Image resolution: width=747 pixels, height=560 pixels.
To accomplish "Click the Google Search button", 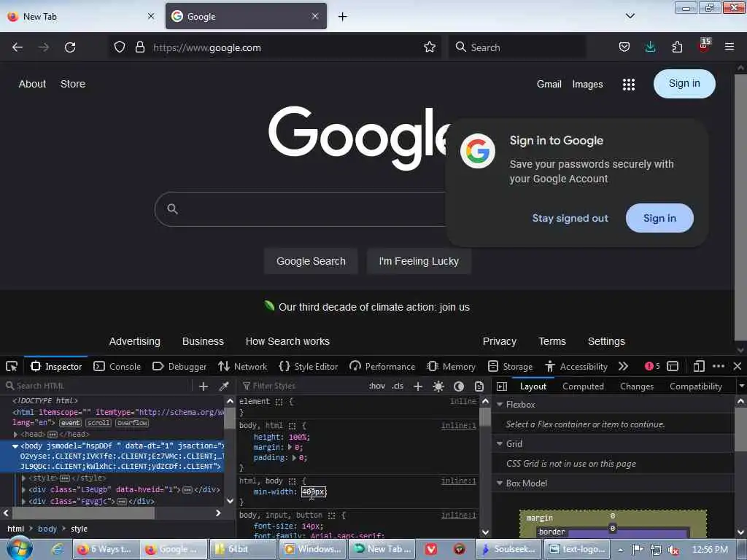I will [x=311, y=261].
